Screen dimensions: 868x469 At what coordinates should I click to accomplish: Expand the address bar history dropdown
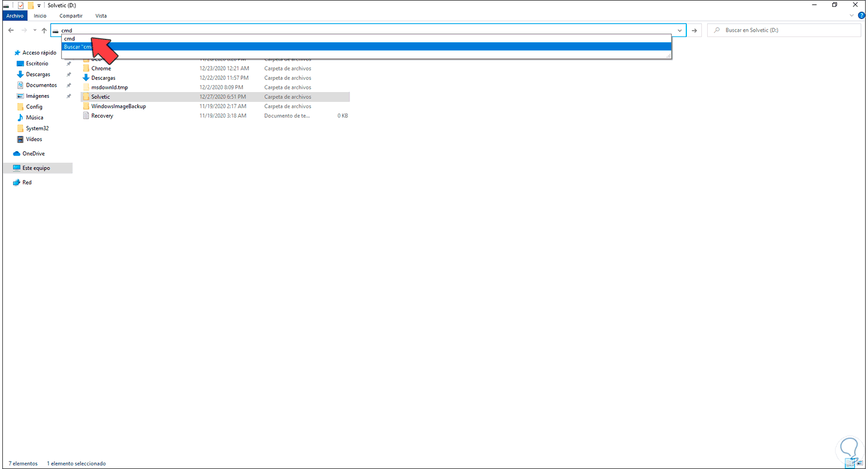680,30
